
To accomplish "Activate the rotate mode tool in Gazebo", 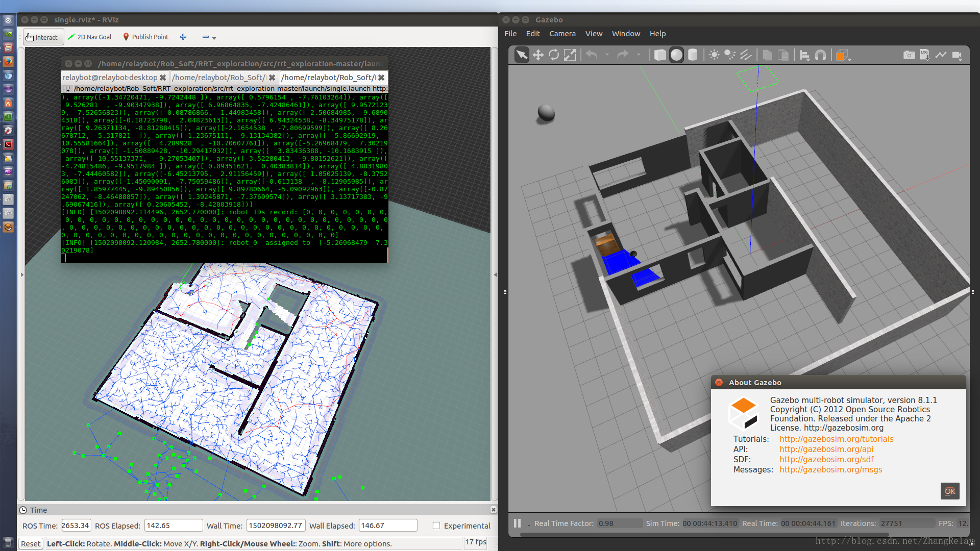I will [x=554, y=55].
